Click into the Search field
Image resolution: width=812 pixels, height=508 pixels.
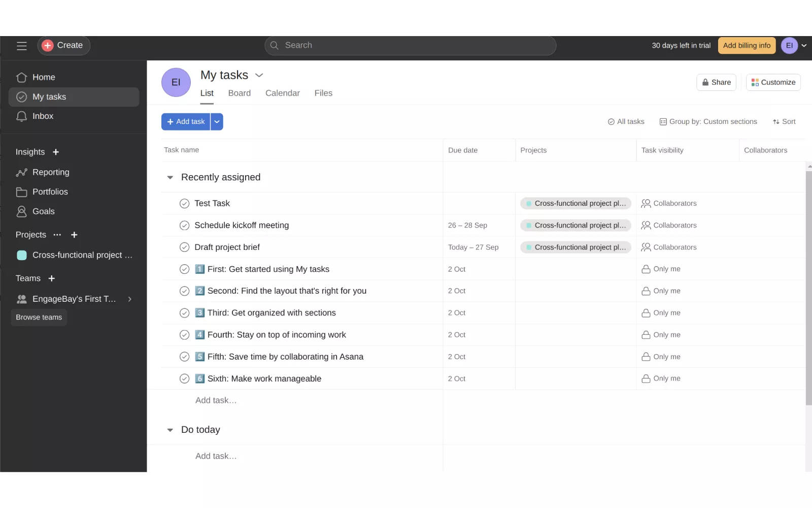point(410,46)
